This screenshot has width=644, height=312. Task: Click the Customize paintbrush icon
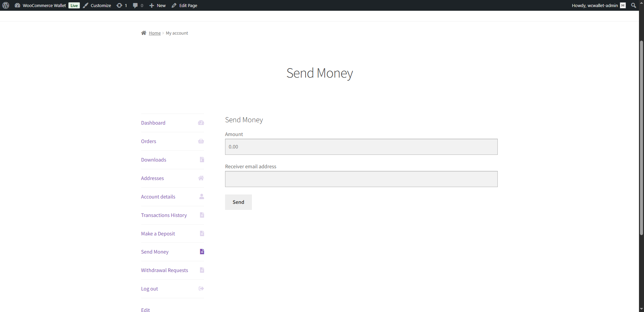[86, 5]
